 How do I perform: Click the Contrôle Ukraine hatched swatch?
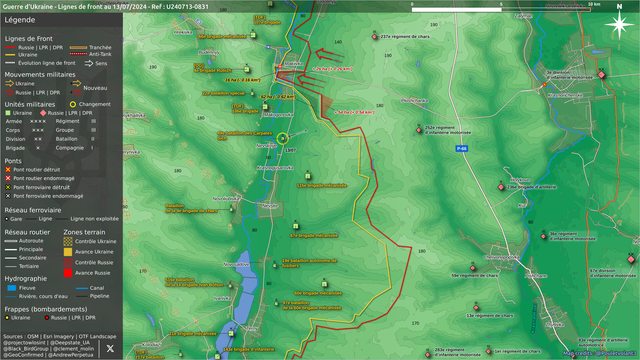pos(68,241)
